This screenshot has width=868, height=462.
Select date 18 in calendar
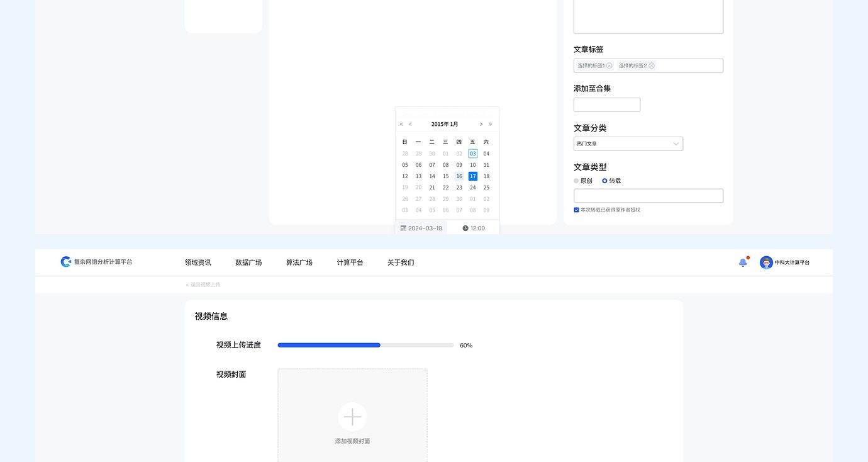point(486,176)
